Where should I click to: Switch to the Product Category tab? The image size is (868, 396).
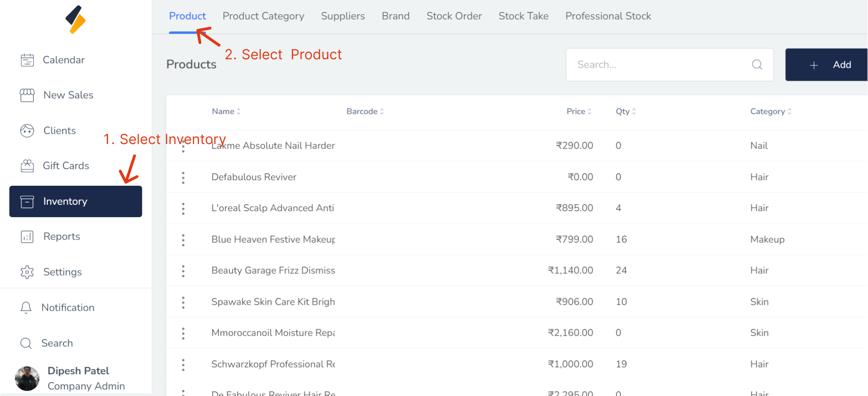(x=263, y=16)
